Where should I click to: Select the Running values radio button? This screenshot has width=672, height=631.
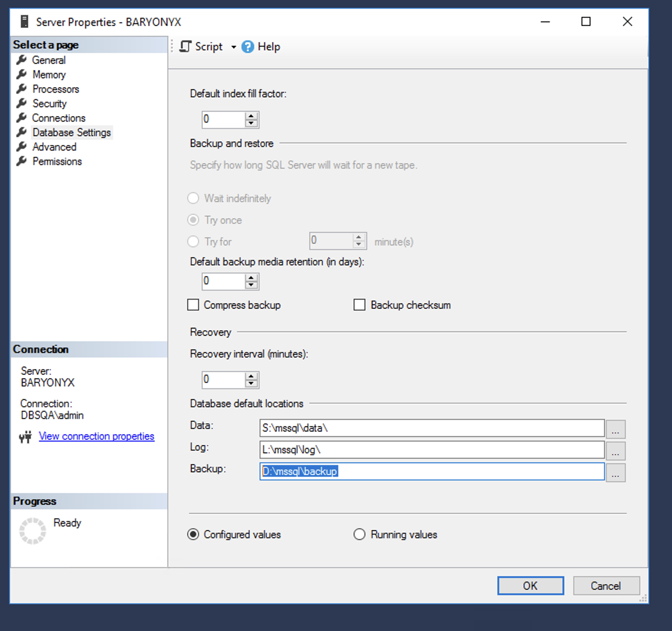coord(359,534)
